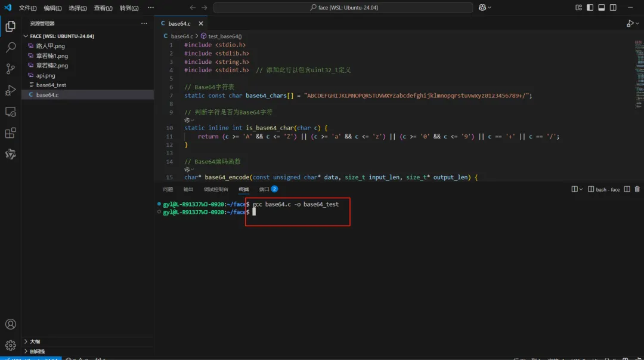644x360 pixels.
Task: Toggle code lens marker above line 15
Action: coord(189,170)
